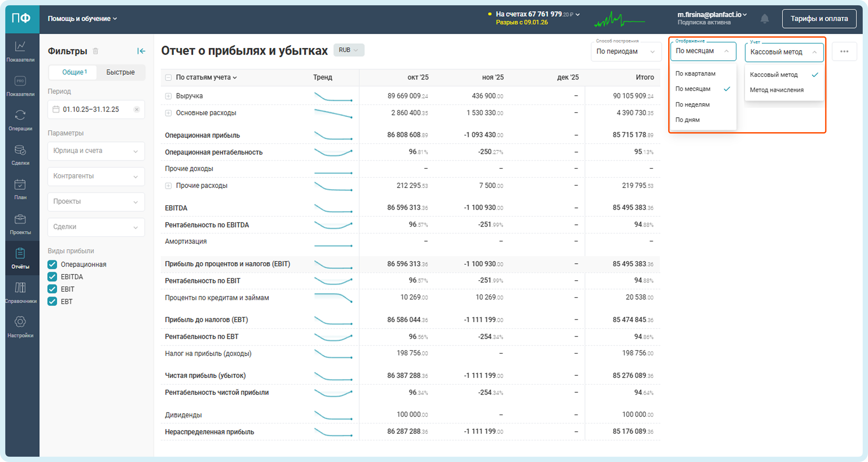Toggle the EBITDA checkbox
Screen dimensions: 868x462
pyautogui.click(x=52, y=277)
